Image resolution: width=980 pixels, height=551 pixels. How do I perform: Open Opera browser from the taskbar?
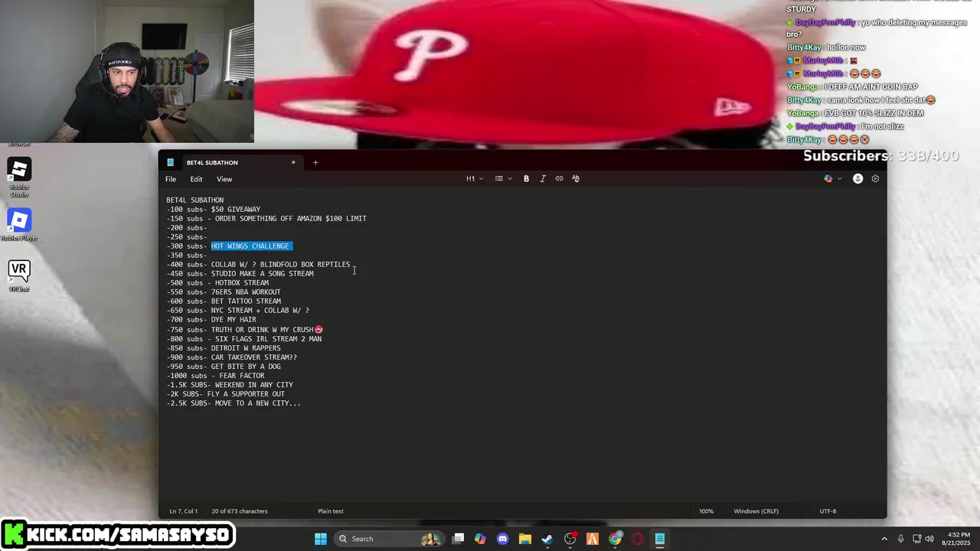[637, 539]
